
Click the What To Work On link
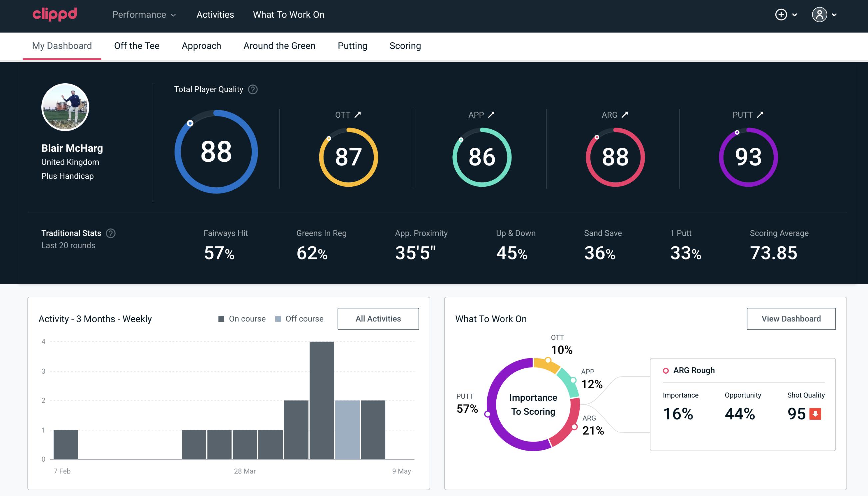(x=288, y=15)
